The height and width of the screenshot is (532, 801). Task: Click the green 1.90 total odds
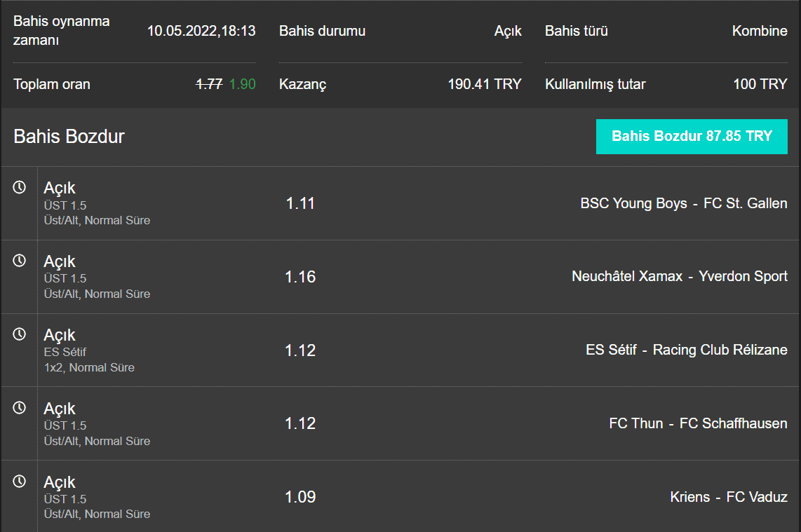pos(242,83)
